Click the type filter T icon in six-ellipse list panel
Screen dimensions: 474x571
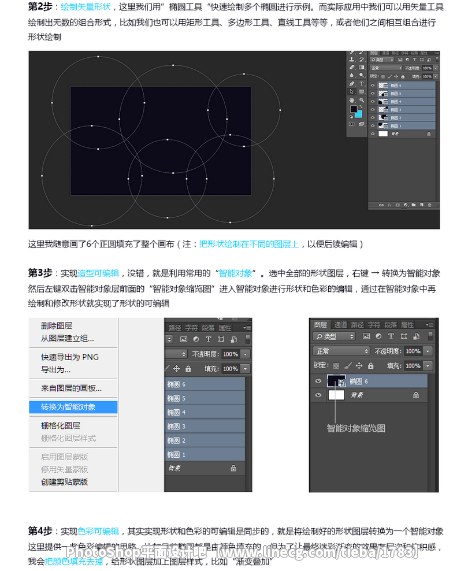point(208,339)
